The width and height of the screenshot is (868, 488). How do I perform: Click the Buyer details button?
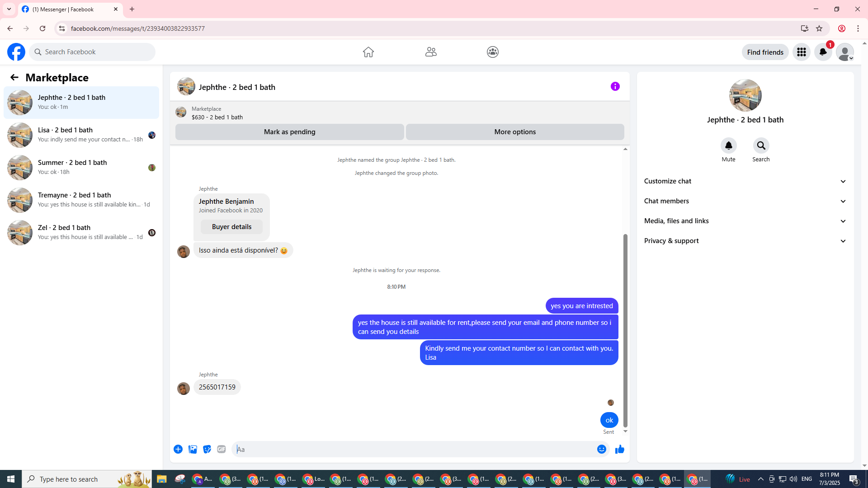(x=231, y=227)
